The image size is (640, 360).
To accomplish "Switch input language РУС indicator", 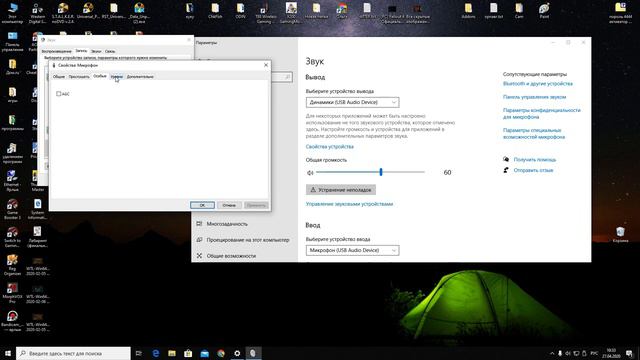I will [594, 353].
